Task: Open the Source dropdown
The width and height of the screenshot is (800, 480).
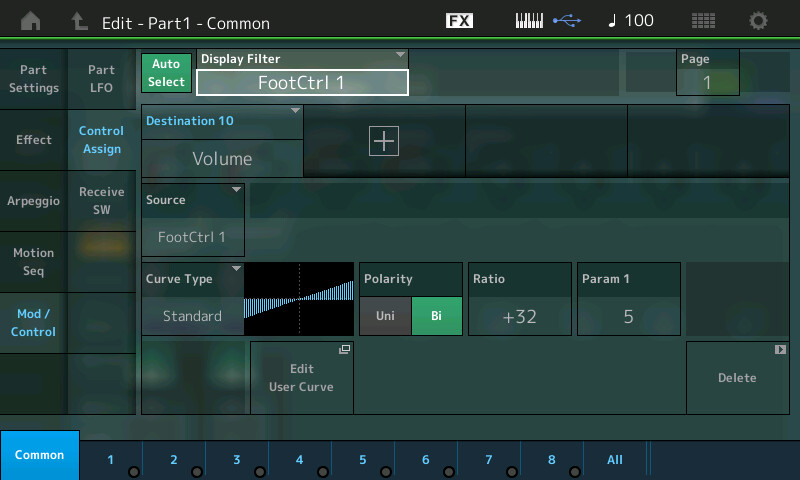Action: (x=193, y=200)
